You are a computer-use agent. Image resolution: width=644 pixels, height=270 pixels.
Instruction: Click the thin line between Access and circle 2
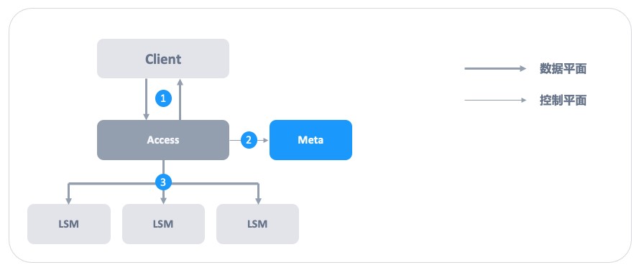pos(235,140)
